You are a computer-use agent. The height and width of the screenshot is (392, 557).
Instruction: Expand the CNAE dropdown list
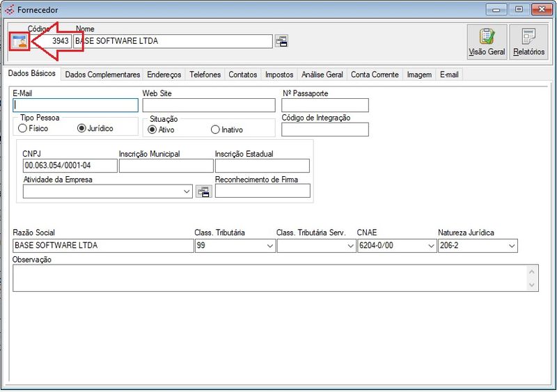pos(430,246)
